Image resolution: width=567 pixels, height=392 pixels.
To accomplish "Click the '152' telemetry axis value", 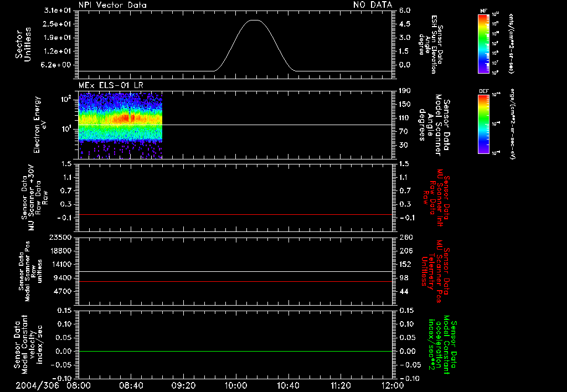I will tap(406, 265).
